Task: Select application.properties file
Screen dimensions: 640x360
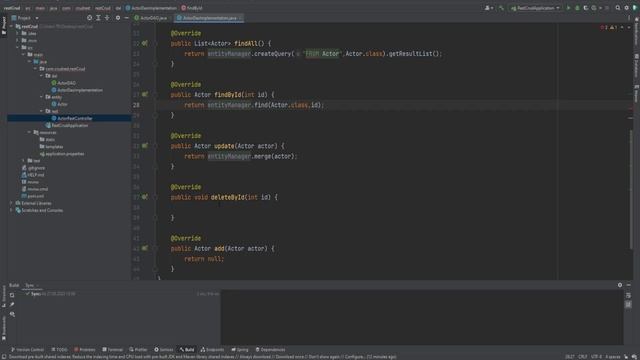Action: [62, 154]
